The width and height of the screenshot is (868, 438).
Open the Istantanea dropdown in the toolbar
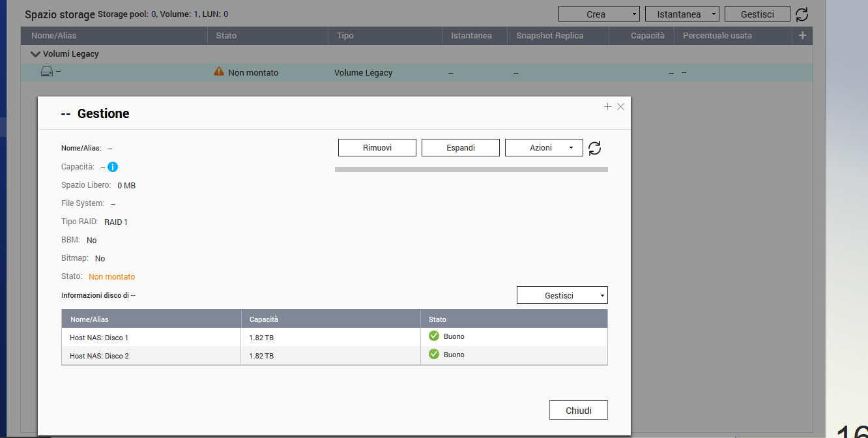(682, 14)
